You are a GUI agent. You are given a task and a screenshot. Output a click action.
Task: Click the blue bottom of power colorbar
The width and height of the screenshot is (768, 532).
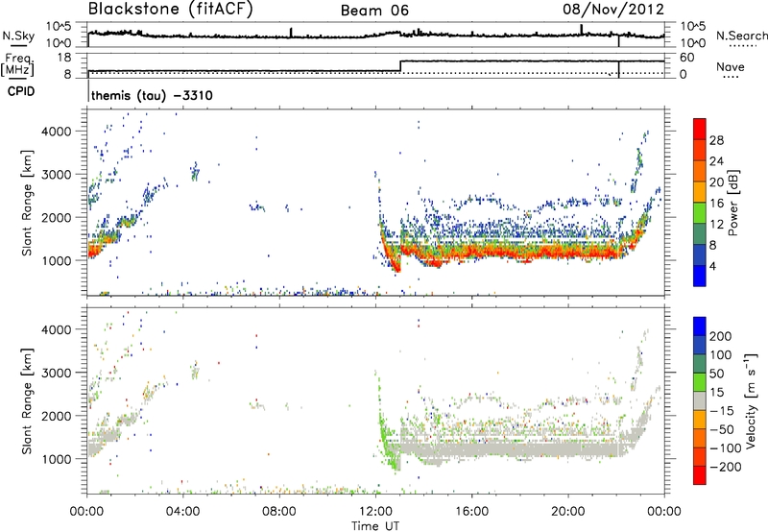click(x=700, y=276)
